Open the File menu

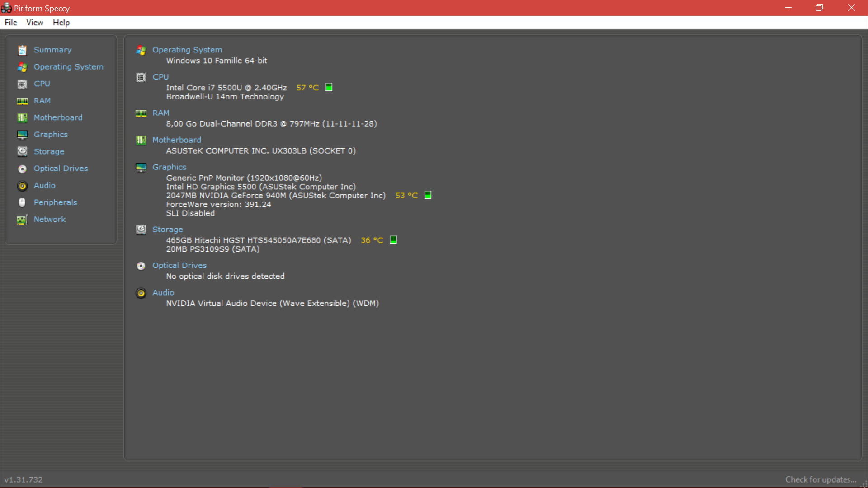(11, 23)
